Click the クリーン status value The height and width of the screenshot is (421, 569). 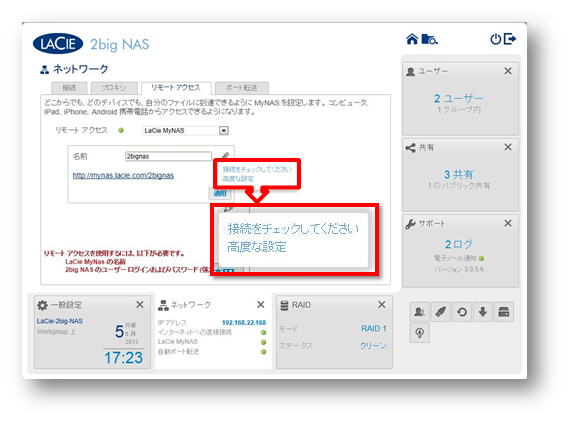(373, 346)
